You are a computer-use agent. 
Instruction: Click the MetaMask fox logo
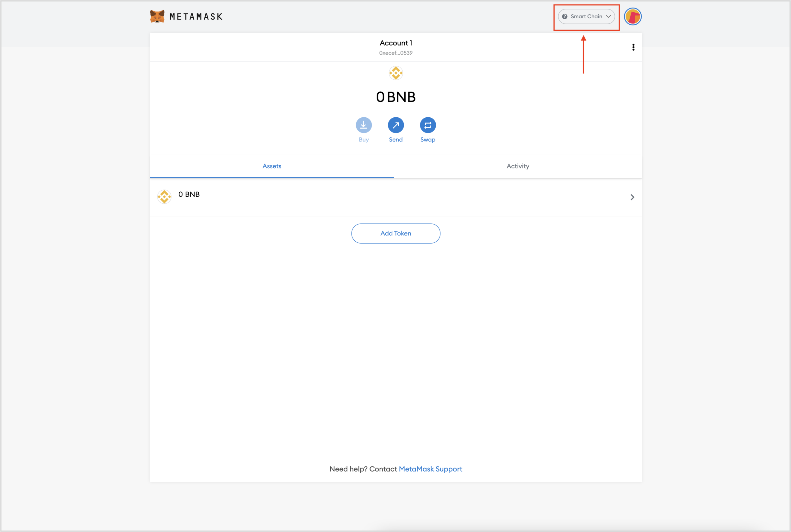157,16
